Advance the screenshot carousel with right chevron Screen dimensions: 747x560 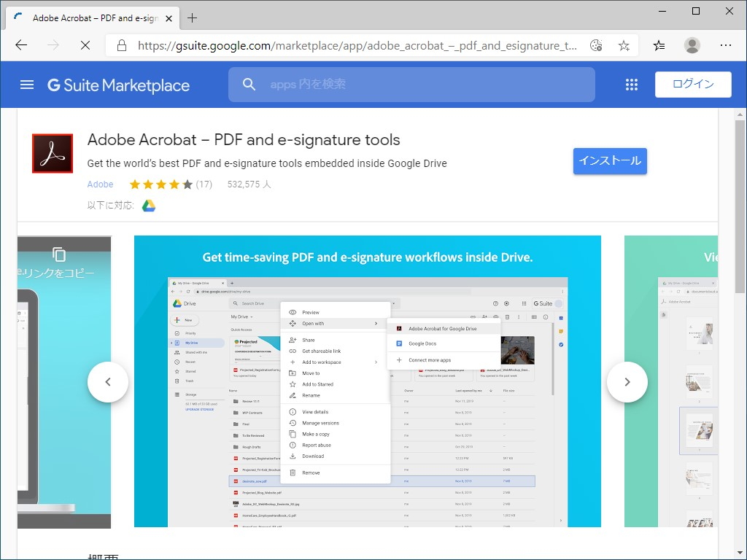tap(627, 381)
